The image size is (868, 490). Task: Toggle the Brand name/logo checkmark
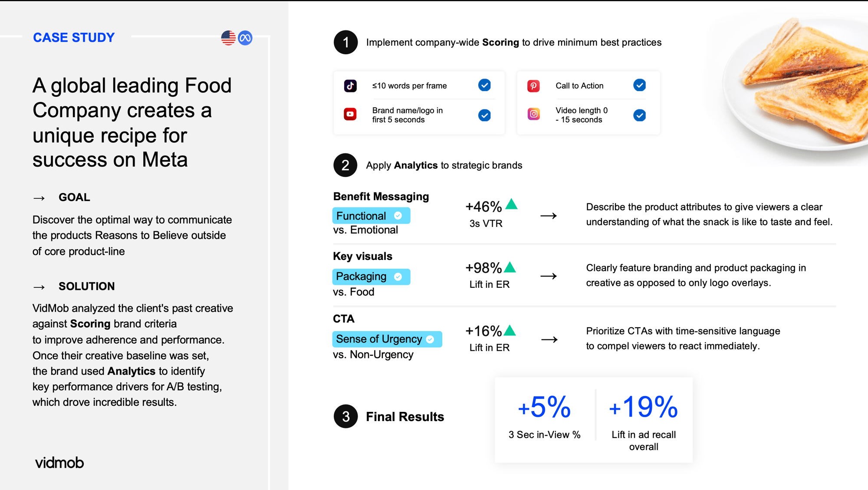[x=484, y=115]
